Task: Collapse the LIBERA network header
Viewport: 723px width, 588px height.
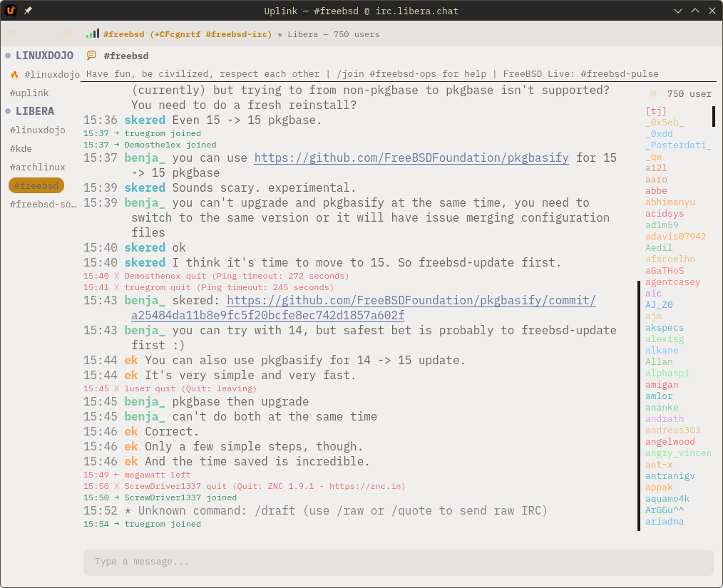Action: click(35, 111)
